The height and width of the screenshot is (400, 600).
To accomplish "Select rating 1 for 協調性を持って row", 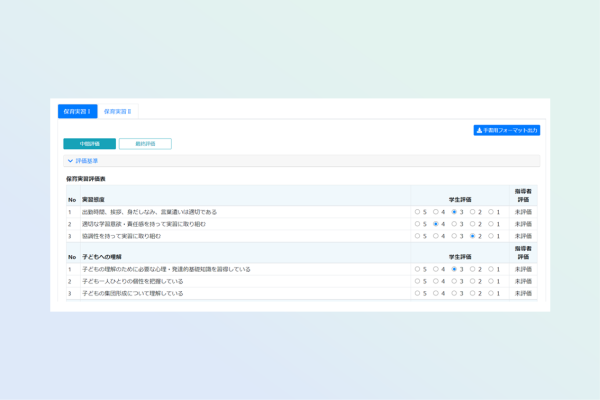I will click(491, 236).
